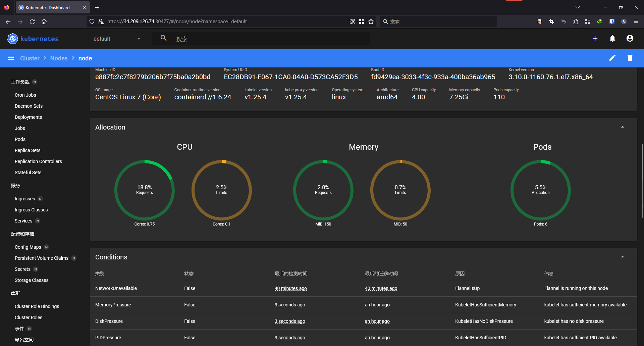Screen dimensions: 644x346
Task: Click the KubeletHasSufficientPID reason
Action: [481, 338]
